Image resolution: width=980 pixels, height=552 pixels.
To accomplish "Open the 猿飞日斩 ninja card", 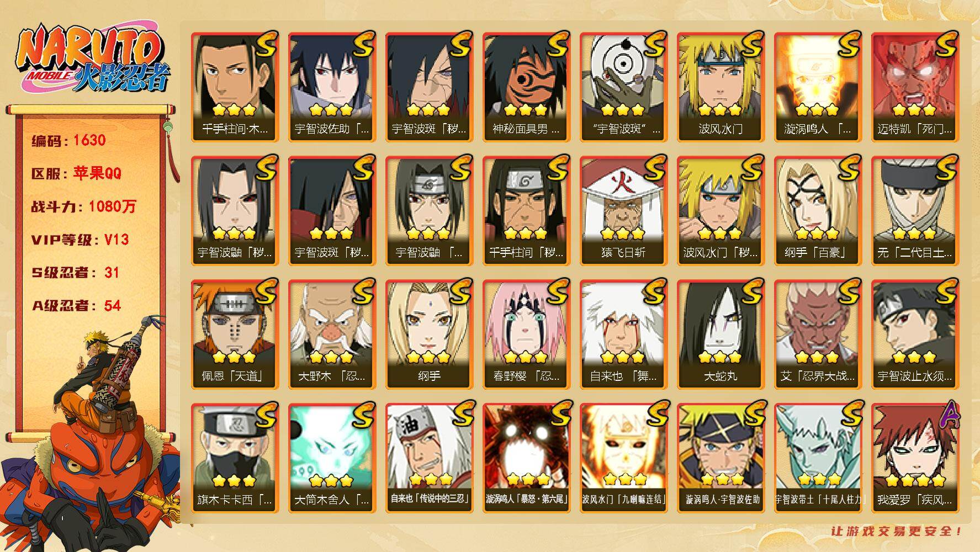I will click(x=623, y=211).
